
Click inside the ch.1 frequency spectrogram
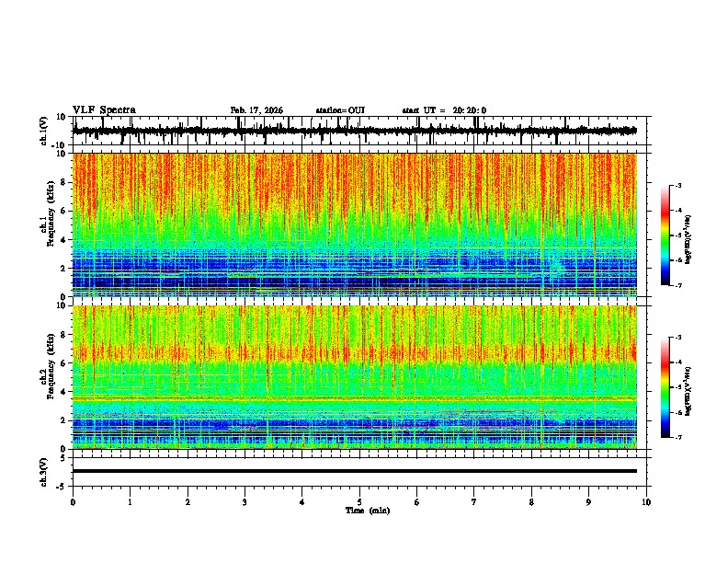click(x=355, y=224)
